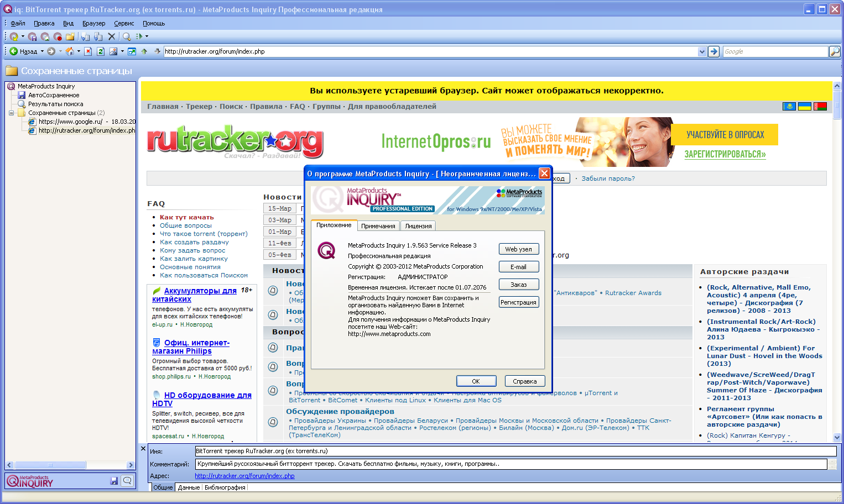844x504 pixels.
Task: Click the delete X icon in the top toolbar
Action: tap(111, 36)
